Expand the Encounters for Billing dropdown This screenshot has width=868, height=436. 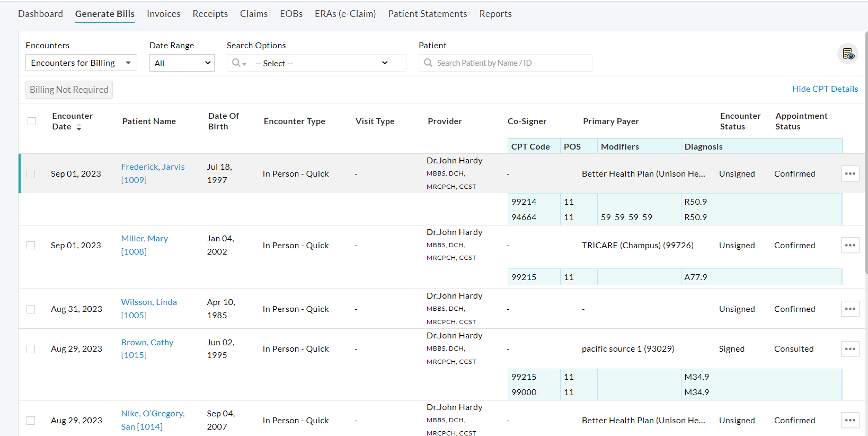81,63
